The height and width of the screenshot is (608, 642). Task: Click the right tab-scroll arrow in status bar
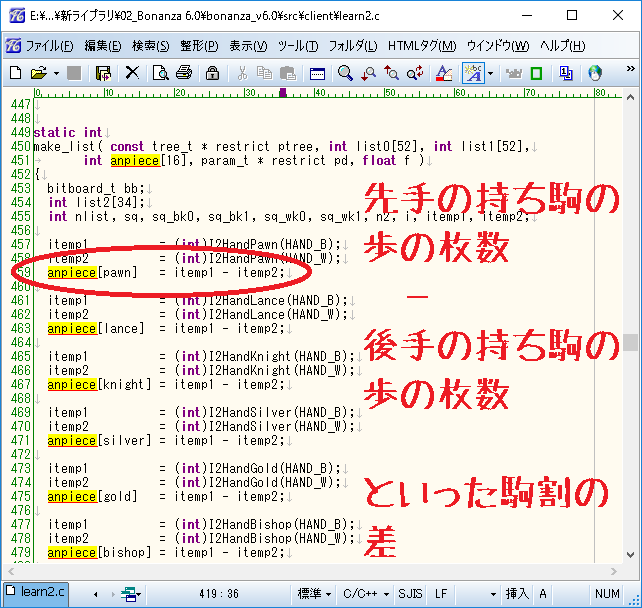[x=113, y=594]
